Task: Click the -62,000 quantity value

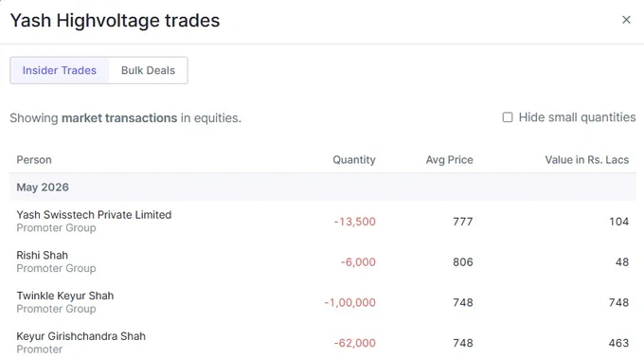Action: (x=355, y=343)
